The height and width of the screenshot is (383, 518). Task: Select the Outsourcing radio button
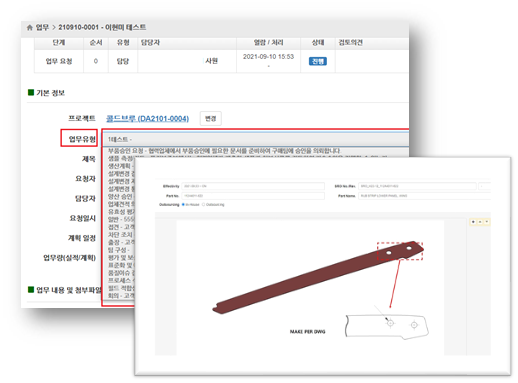pyautogui.click(x=203, y=204)
